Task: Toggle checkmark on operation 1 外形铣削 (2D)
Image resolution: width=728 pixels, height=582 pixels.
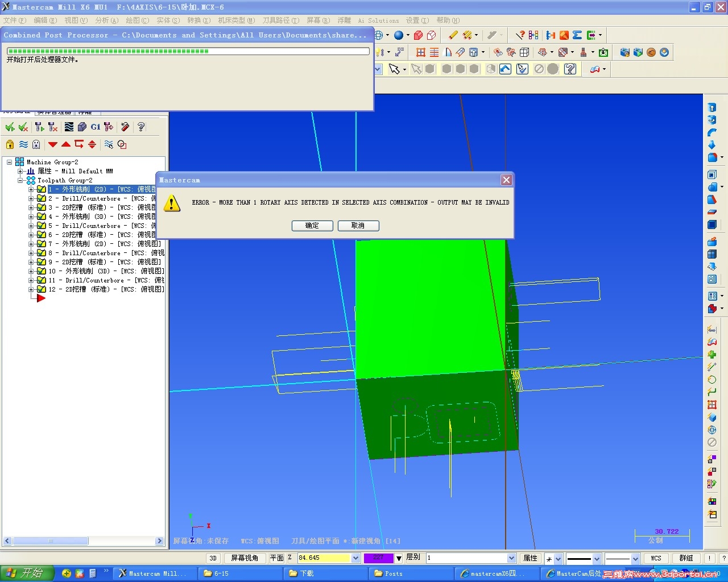Action: pyautogui.click(x=42, y=189)
